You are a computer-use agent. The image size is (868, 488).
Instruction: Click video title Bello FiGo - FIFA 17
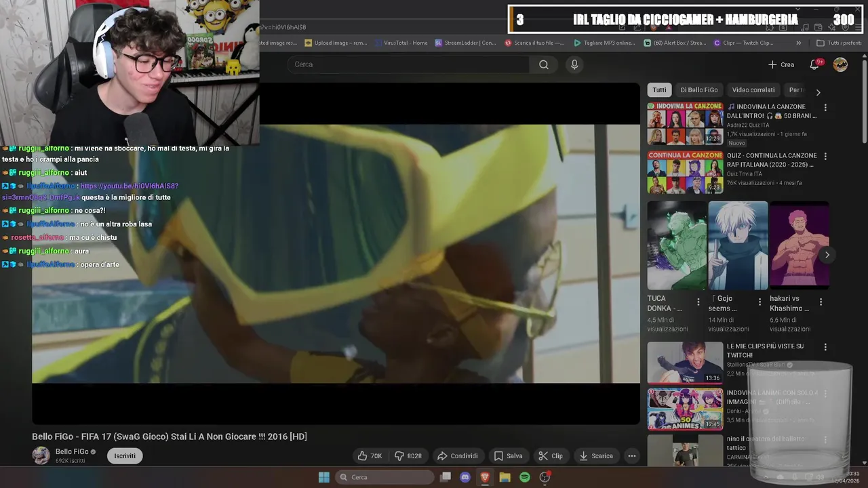coord(170,436)
